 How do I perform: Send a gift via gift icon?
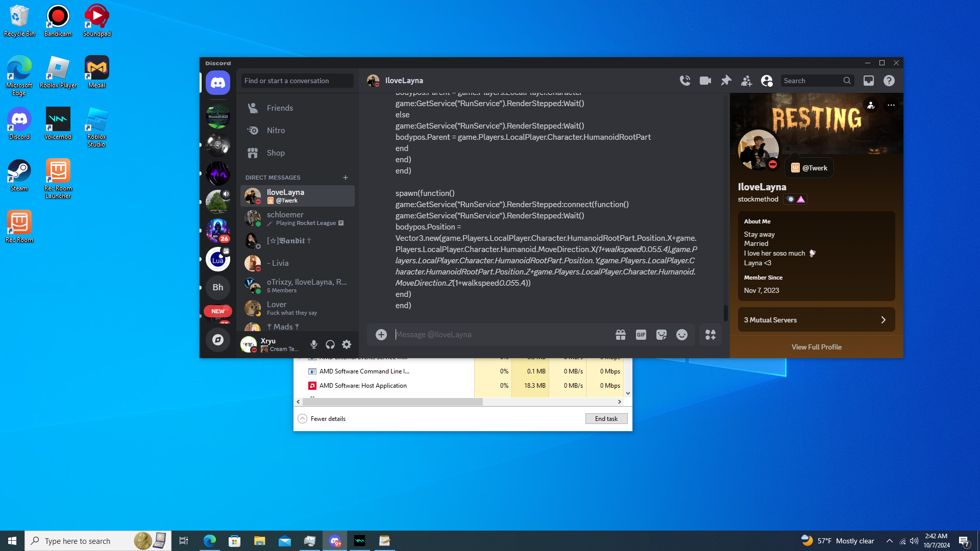coord(621,335)
